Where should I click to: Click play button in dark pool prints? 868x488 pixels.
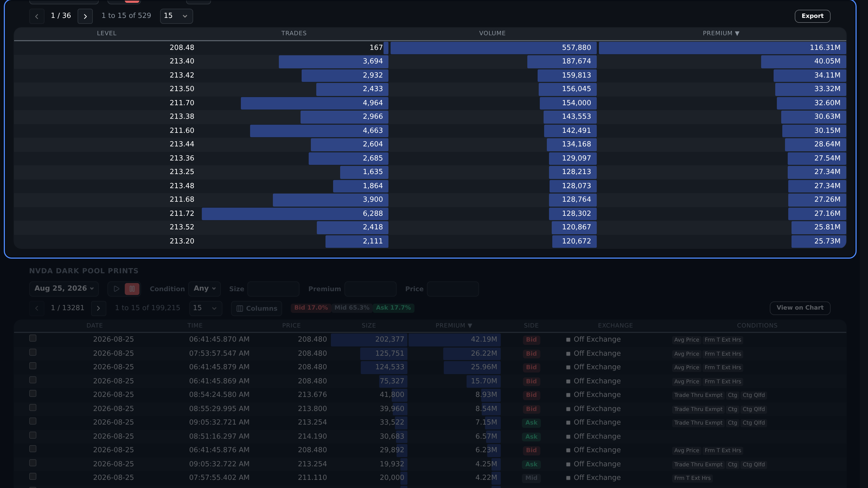coord(117,289)
